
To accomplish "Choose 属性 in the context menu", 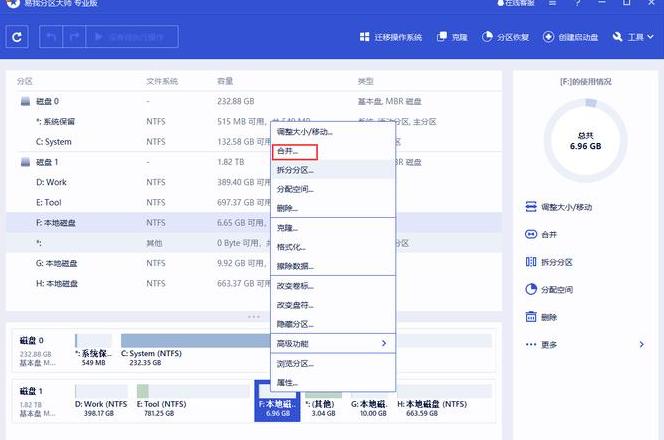I will click(333, 383).
